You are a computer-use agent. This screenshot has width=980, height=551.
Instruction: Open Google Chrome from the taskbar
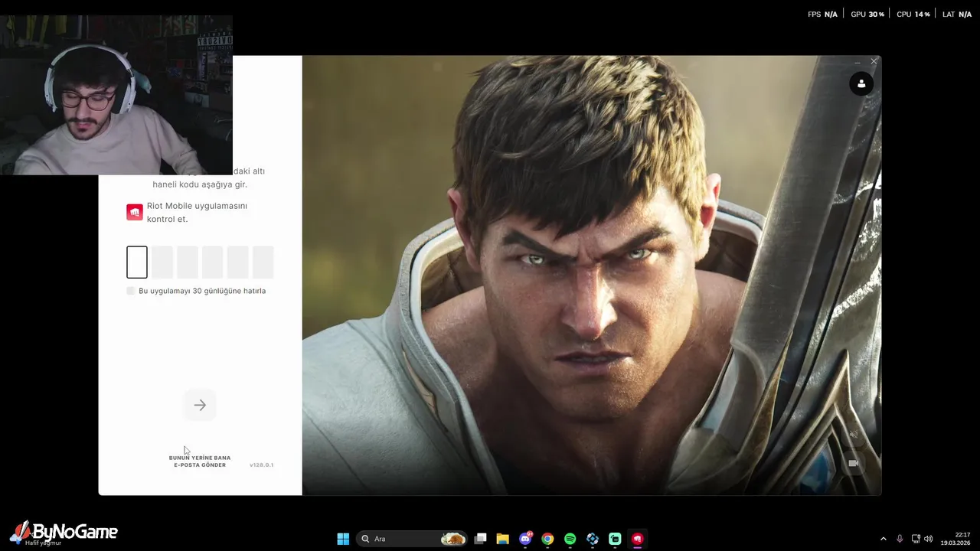[x=547, y=539]
